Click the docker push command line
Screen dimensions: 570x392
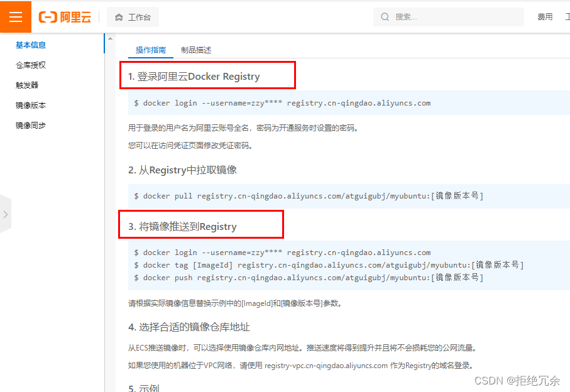pos(309,278)
